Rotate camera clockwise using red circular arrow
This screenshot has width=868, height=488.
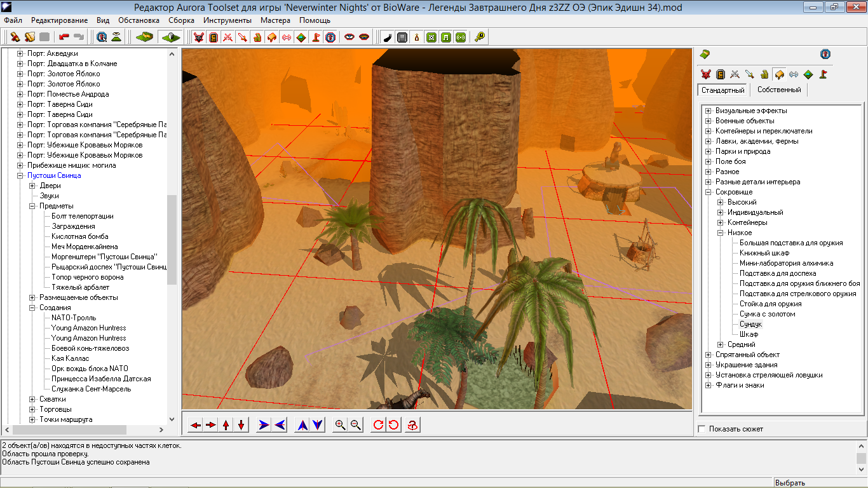click(x=379, y=425)
